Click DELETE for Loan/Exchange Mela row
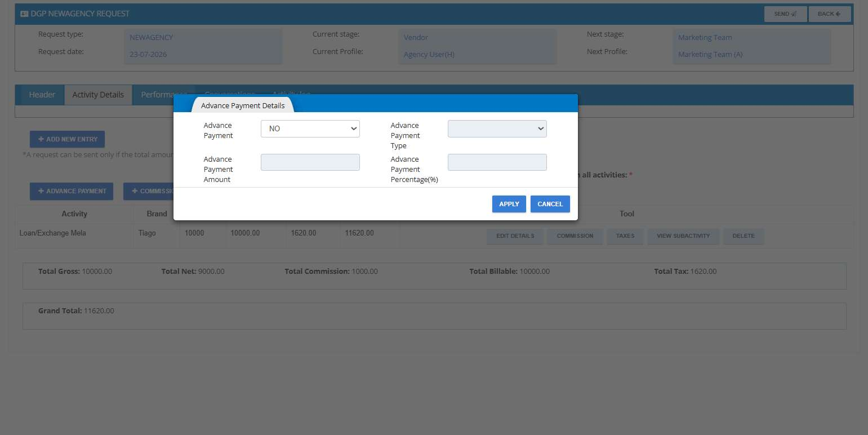The width and height of the screenshot is (868, 435). (x=744, y=236)
